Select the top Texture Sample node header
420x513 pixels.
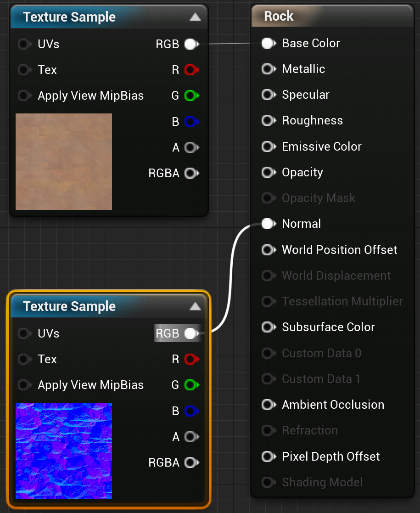tap(70, 17)
